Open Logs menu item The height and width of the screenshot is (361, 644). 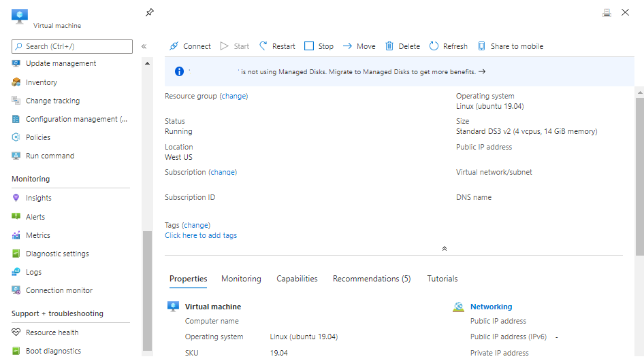pos(33,272)
